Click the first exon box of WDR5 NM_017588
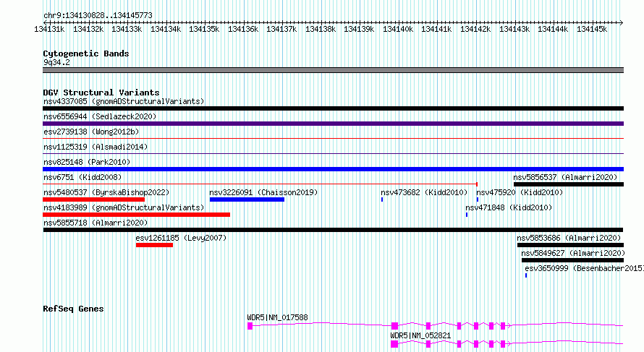This screenshot has width=644, height=352. [x=250, y=326]
